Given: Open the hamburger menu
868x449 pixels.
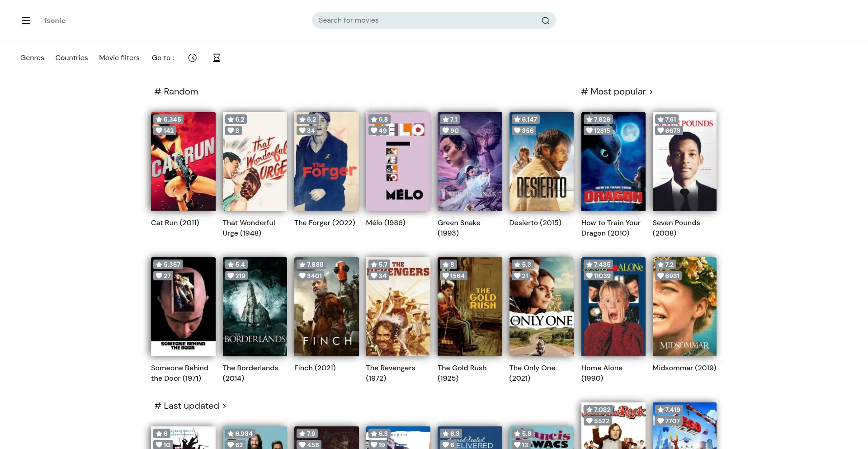Looking at the screenshot, I should click(x=26, y=20).
